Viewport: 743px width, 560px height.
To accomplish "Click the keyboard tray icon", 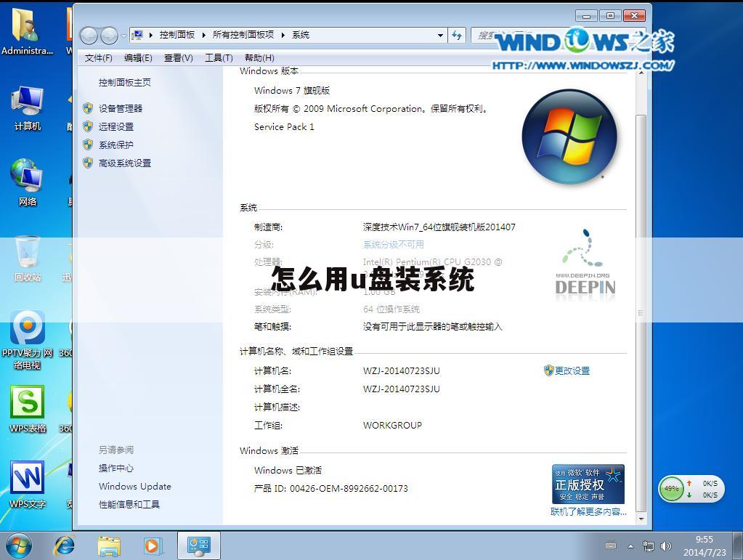I will tap(611, 545).
